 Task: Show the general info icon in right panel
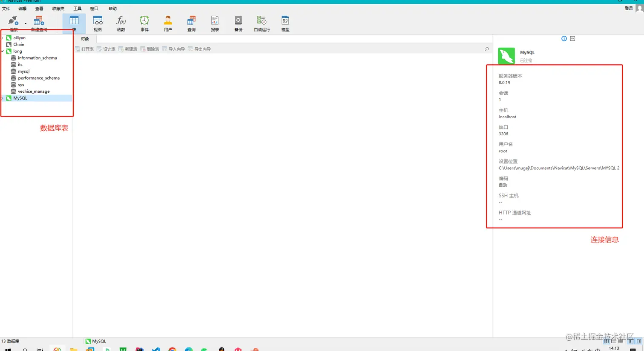click(x=564, y=39)
